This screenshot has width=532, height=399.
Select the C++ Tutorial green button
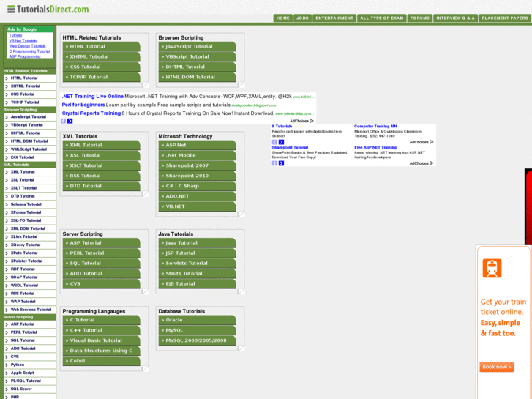coord(102,330)
